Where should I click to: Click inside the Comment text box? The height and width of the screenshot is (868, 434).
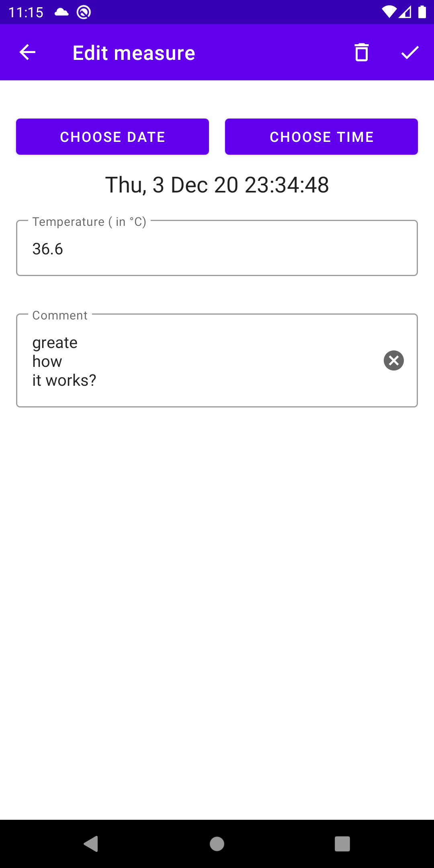coord(201,360)
